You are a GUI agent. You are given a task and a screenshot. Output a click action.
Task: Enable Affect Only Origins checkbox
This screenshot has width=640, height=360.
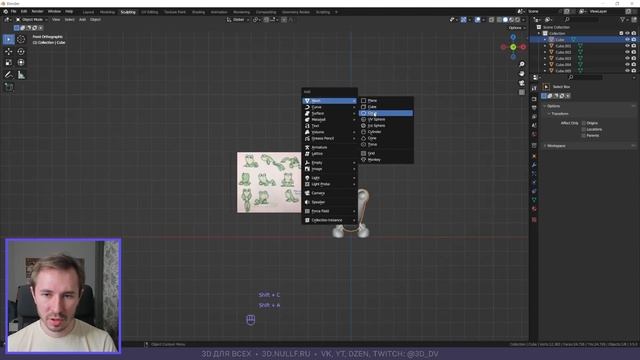click(x=584, y=123)
